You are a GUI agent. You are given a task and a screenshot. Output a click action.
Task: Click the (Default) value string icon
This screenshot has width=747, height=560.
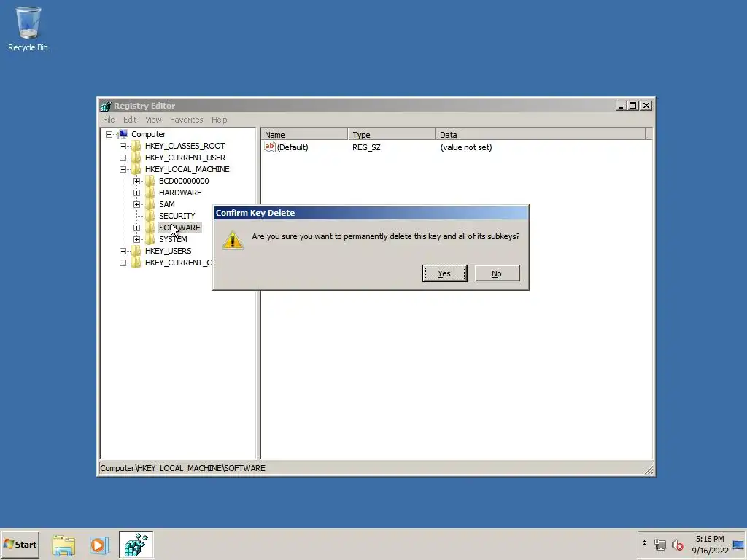(x=270, y=147)
